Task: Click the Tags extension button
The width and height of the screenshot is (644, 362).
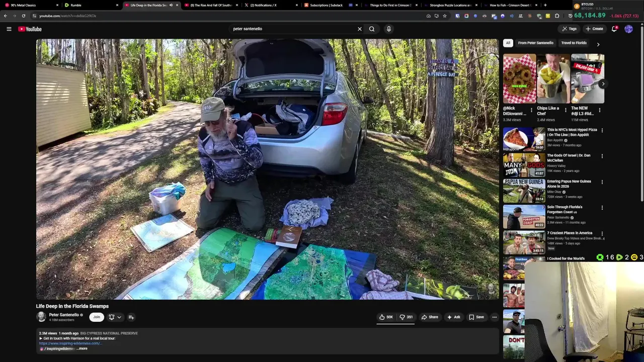Action: tap(569, 29)
